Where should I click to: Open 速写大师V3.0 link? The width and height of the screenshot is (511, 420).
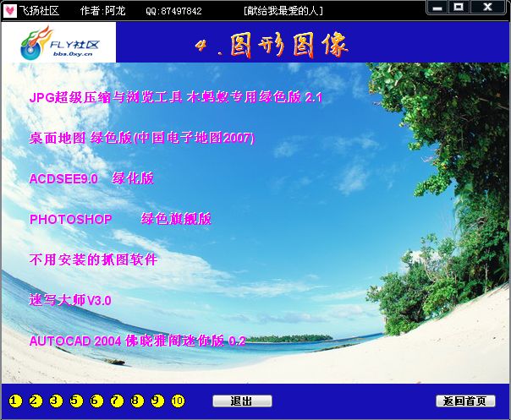click(70, 300)
